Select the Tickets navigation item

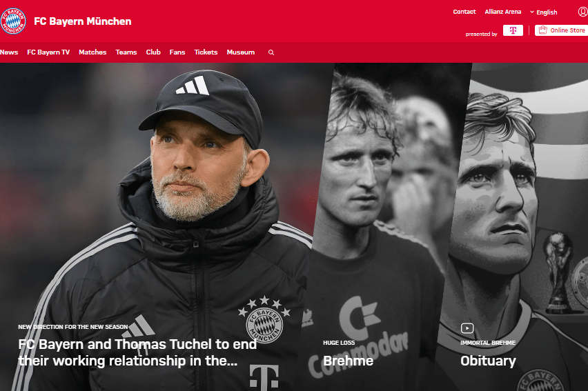206,52
